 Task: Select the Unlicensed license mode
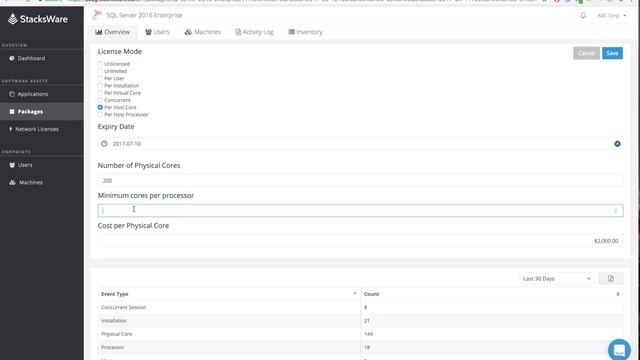tap(100, 64)
